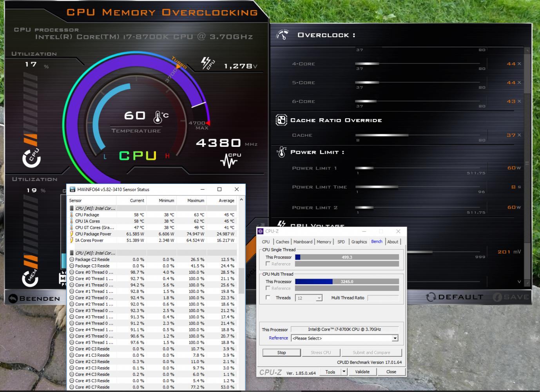Click the CPU Voltage lightning icon

click(281, 224)
